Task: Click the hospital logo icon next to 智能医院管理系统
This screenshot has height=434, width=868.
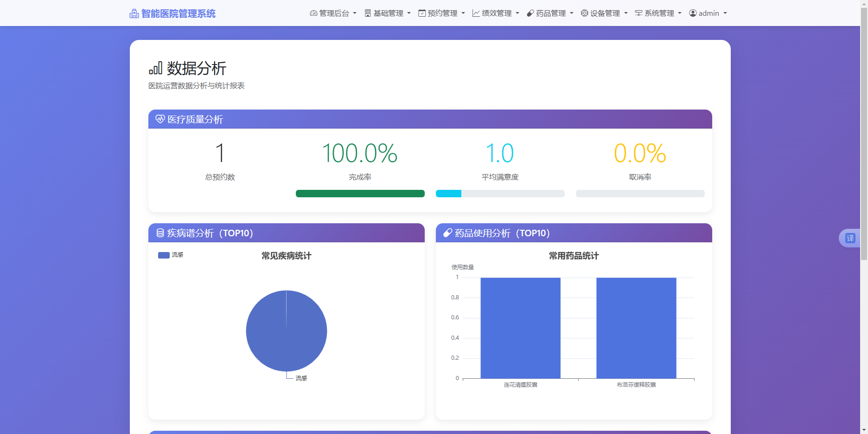Action: pyautogui.click(x=134, y=13)
